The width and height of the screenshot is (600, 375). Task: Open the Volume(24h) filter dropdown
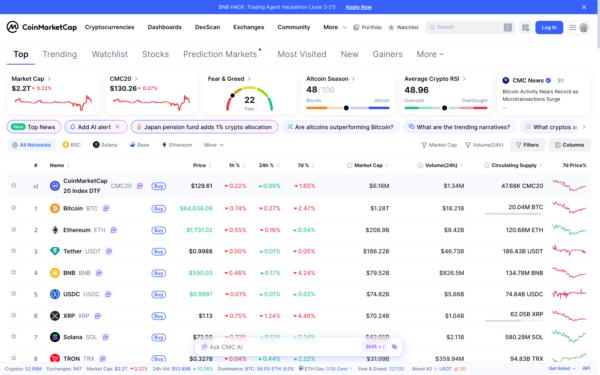pyautogui.click(x=484, y=145)
